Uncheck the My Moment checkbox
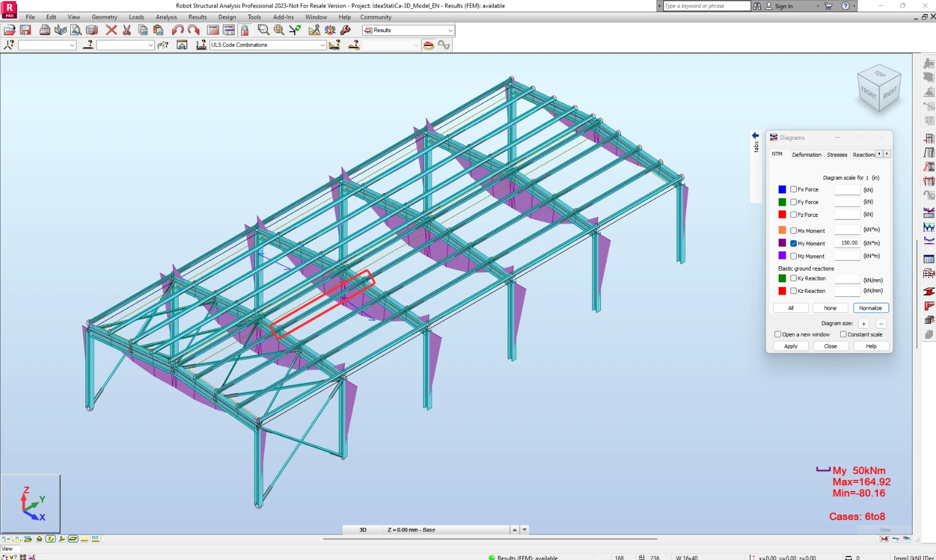 793,244
